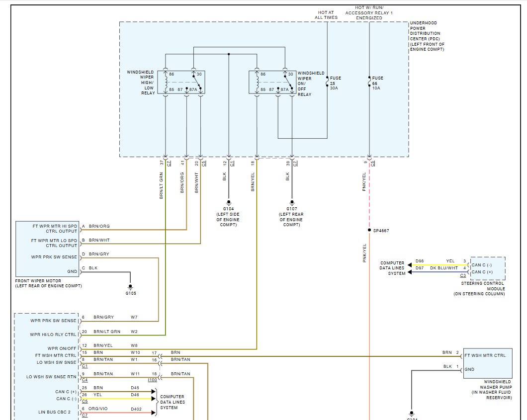Select the "WINDSHIELD WIPER HIGH/LOW RELAY" label
Viewport: 527px width, 420px height.
pos(141,83)
